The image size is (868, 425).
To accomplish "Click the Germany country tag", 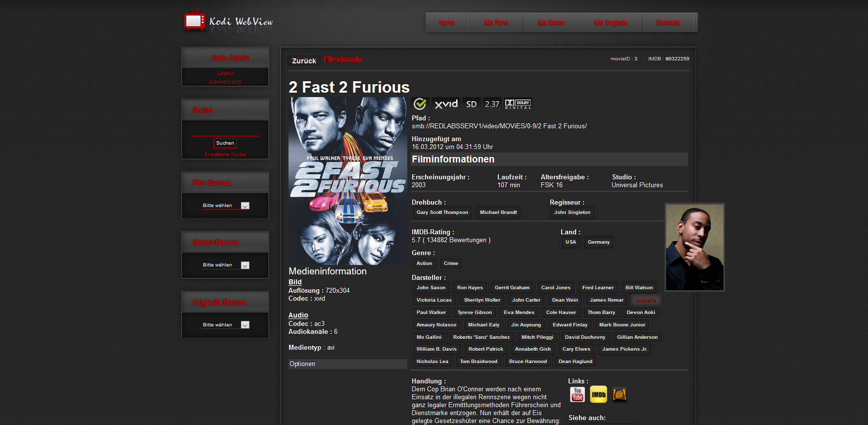I will coord(599,242).
